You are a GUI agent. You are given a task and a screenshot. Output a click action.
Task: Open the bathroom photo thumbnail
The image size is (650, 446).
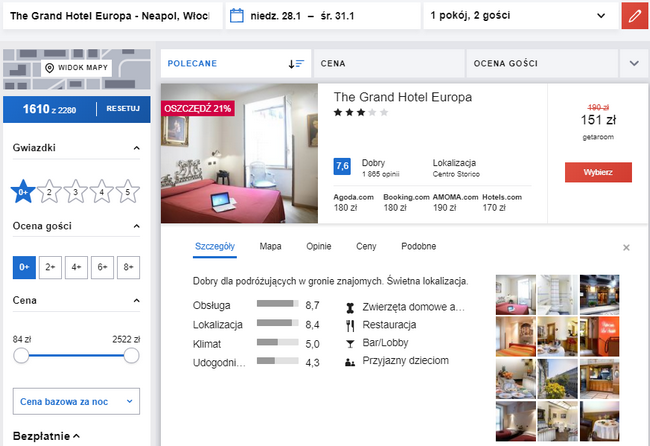[x=558, y=295]
